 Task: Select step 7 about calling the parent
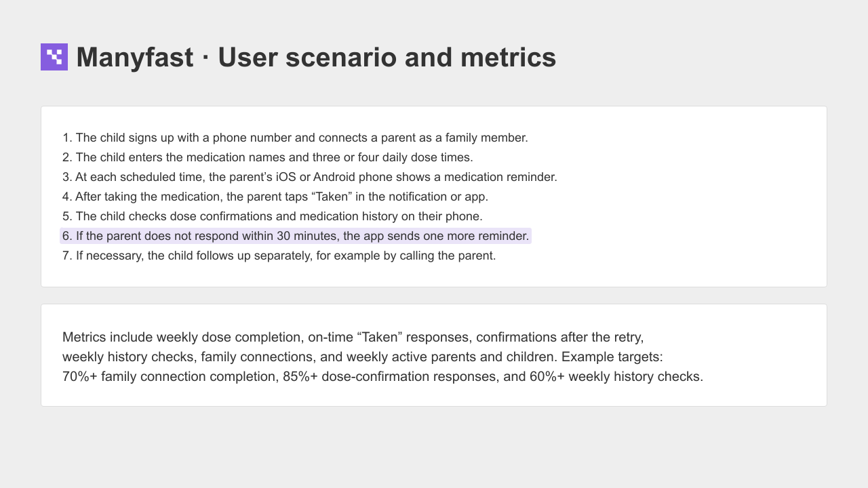point(279,256)
